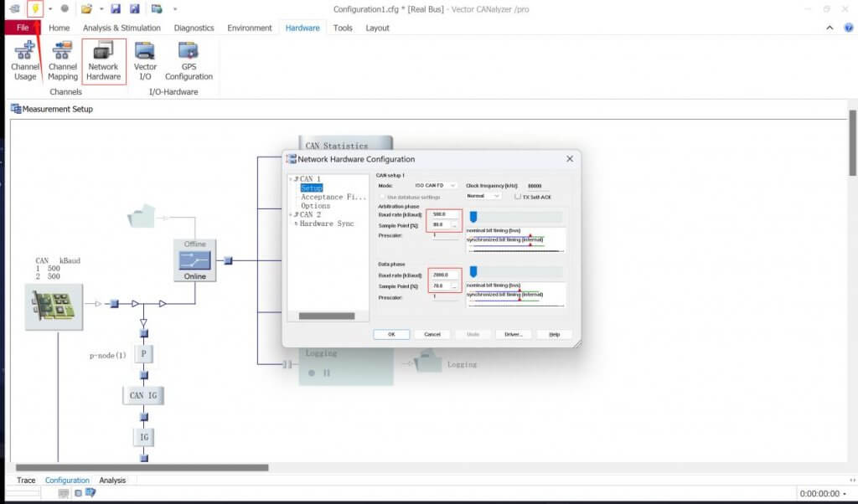Launch GPS Configuration from the ribbon
This screenshot has width=858, height=504.
(x=189, y=60)
